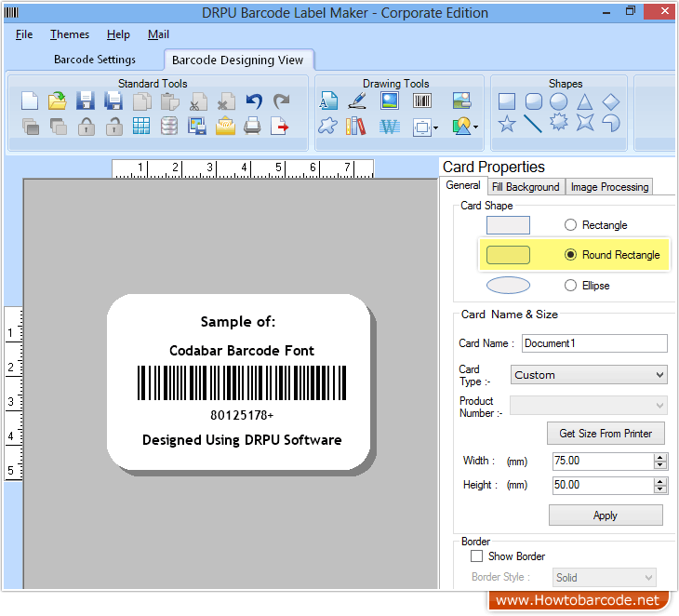679x616 pixels.
Task: Expand the shapes drawing tool dropdown arrow
Action: 476,127
